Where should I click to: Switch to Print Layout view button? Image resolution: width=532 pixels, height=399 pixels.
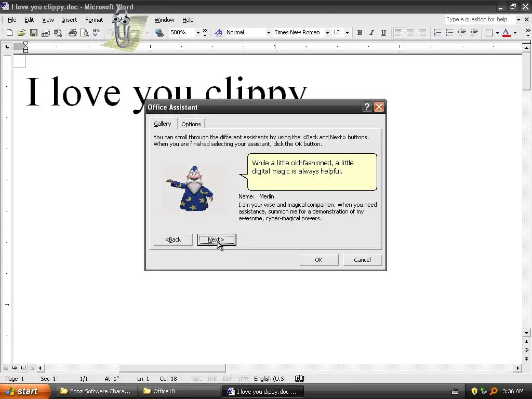[23, 367]
